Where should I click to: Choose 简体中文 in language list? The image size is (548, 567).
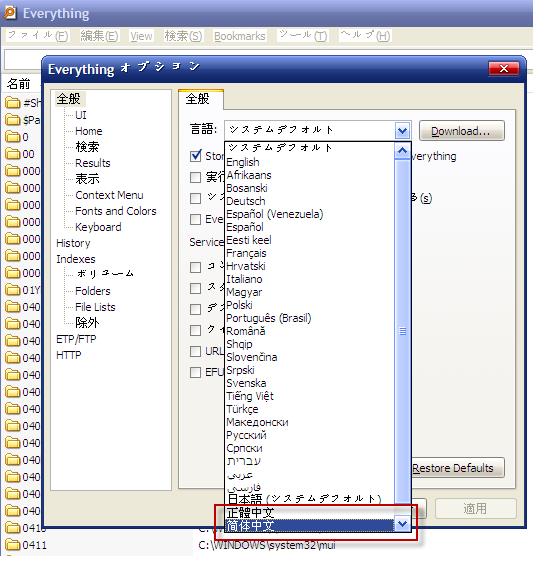pos(310,525)
